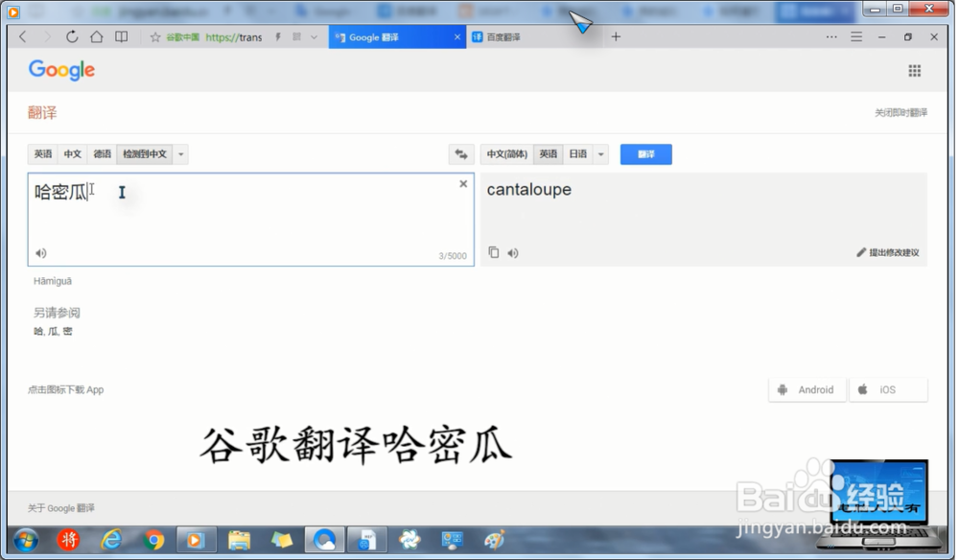Reload the page with the refresh icon
959x560 pixels.
(72, 36)
